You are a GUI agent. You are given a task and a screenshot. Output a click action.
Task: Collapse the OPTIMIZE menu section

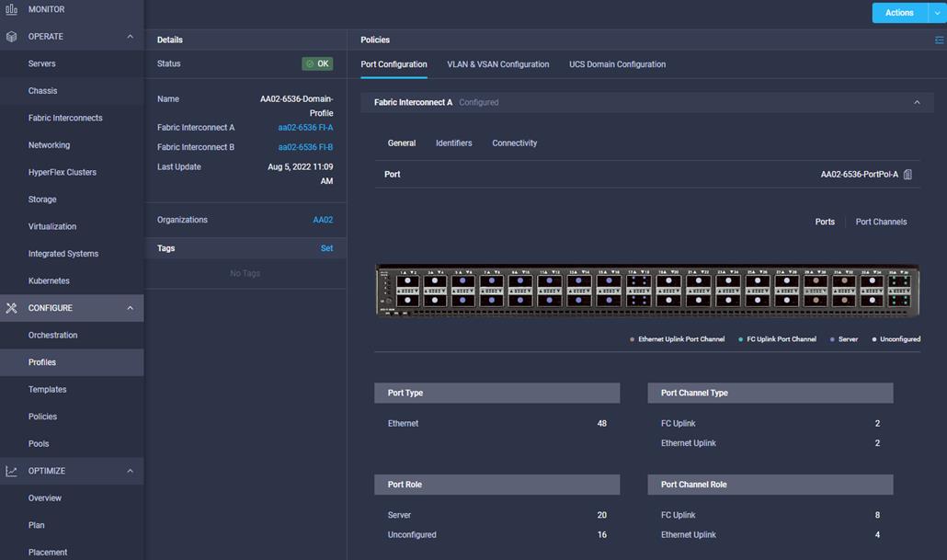pyautogui.click(x=130, y=471)
